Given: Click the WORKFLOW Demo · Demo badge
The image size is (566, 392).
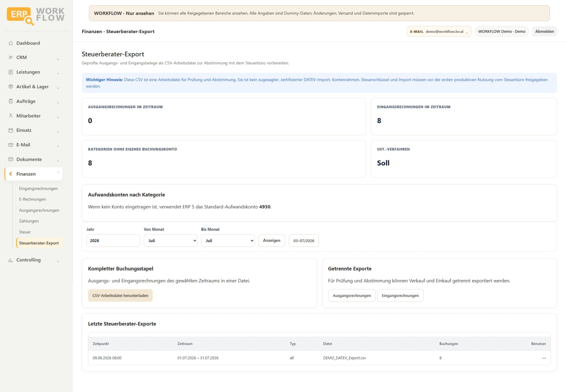Looking at the screenshot, I should point(502,32).
